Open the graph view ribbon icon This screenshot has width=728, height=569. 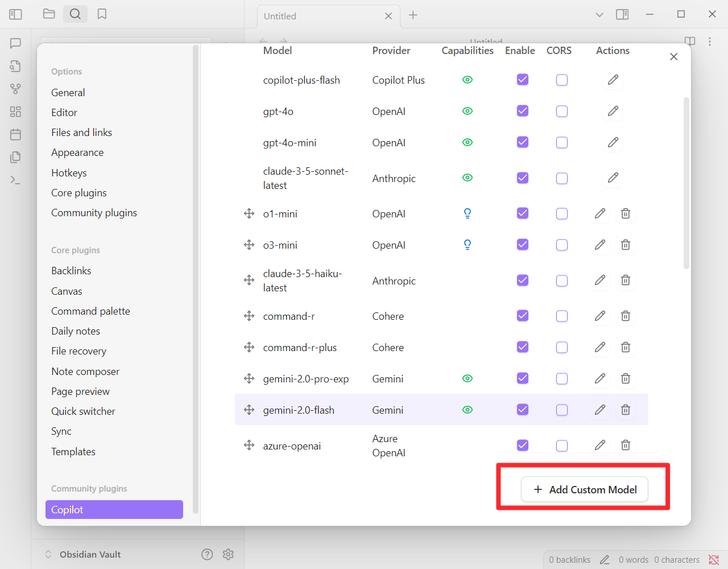tap(15, 89)
